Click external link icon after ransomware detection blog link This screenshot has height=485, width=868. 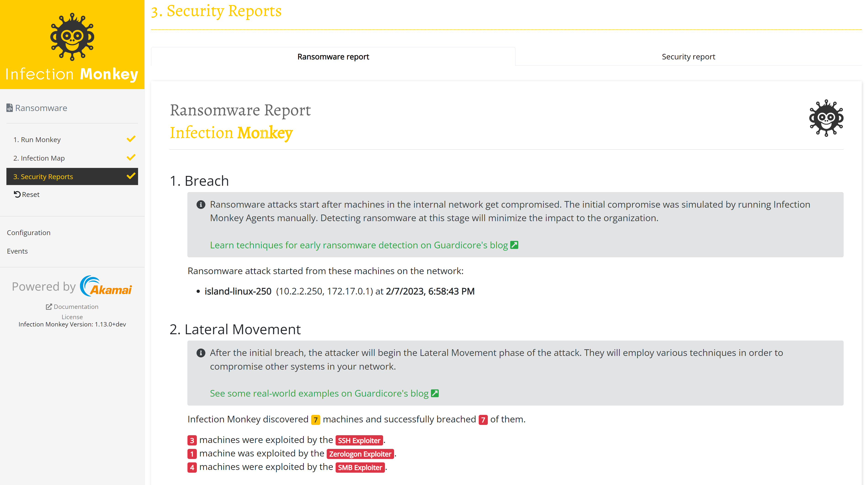tap(514, 245)
